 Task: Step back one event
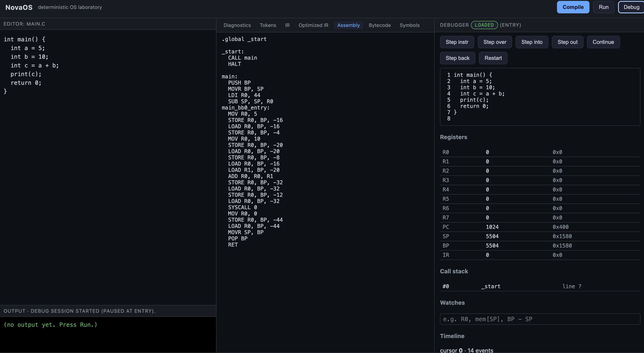tap(457, 58)
